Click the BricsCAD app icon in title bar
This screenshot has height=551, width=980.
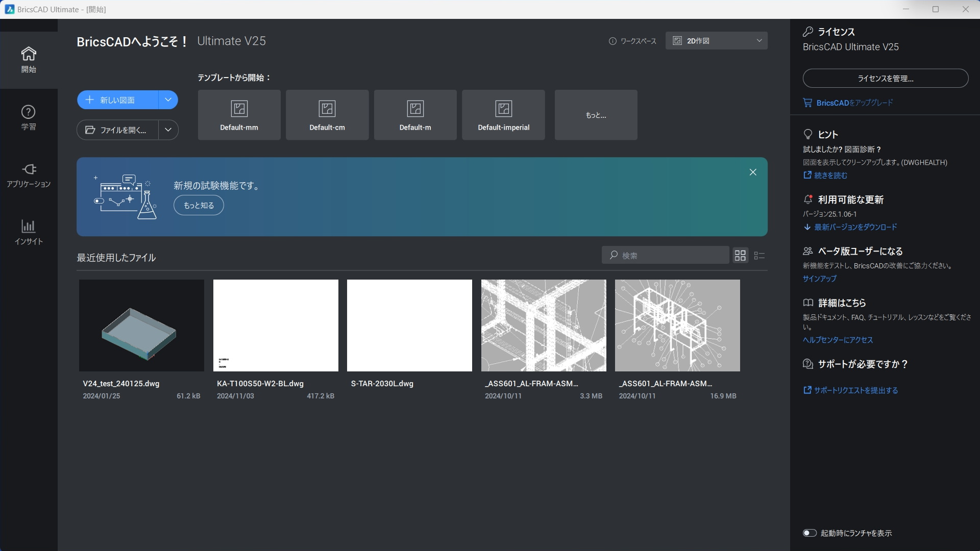9,9
